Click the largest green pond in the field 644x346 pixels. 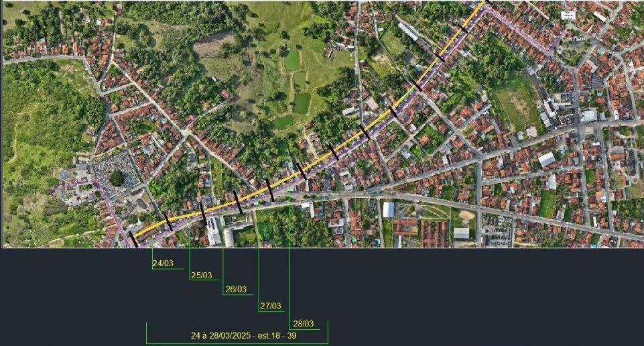301,103
